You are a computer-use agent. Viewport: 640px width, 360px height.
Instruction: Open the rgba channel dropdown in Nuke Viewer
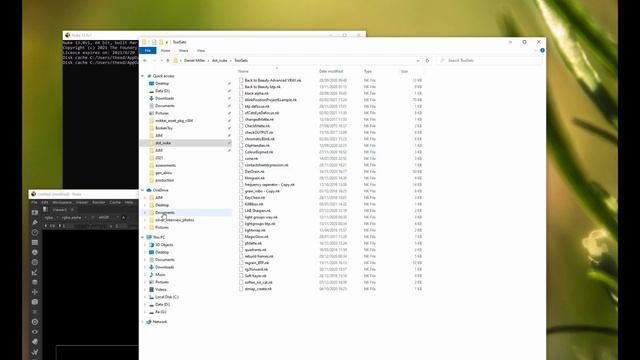click(x=51, y=218)
